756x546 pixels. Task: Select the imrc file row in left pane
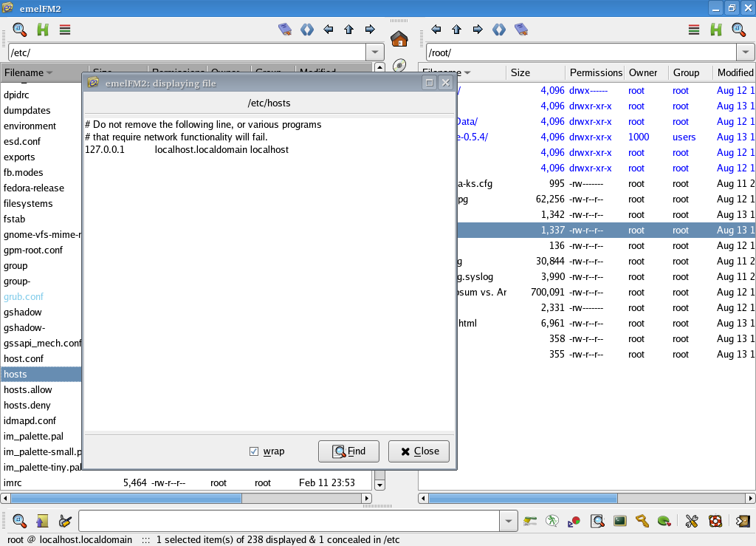pos(186,482)
